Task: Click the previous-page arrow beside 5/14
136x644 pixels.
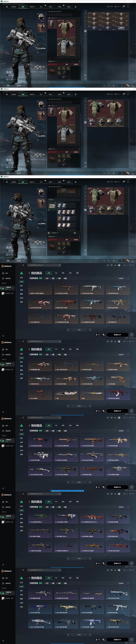Action: click(x=68, y=635)
